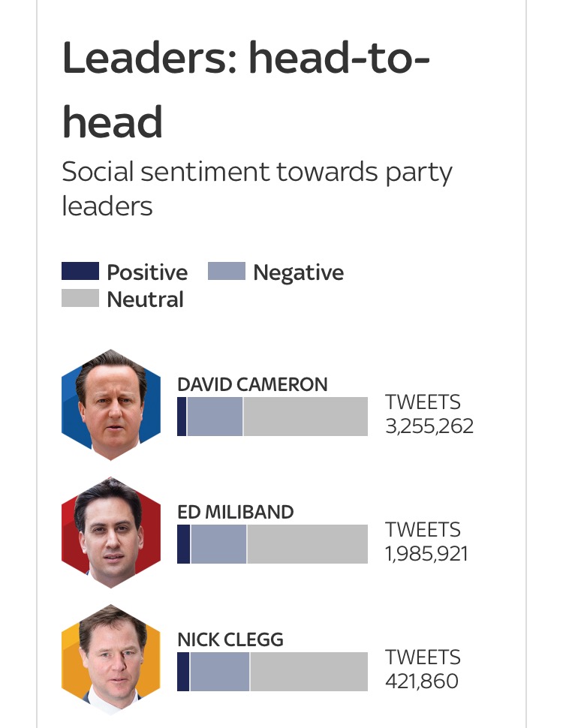Click the Positive legend color swatch
The width and height of the screenshot is (563, 728).
coord(80,271)
